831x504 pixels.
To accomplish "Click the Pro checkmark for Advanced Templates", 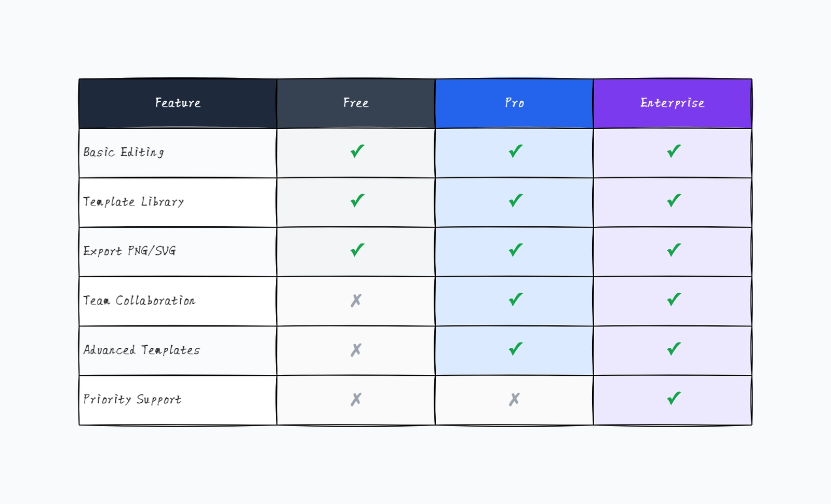I will point(515,349).
